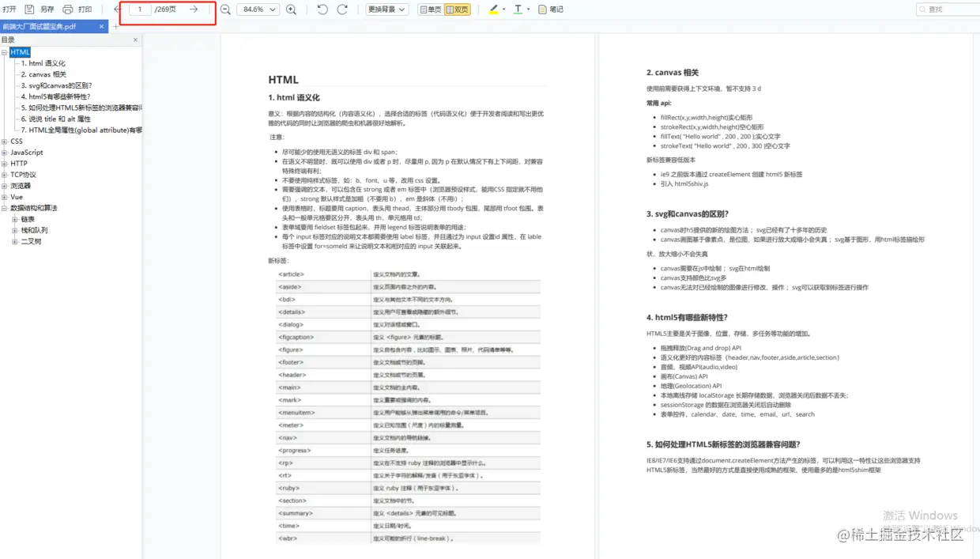Close the 目录 outline panel

(x=135, y=40)
